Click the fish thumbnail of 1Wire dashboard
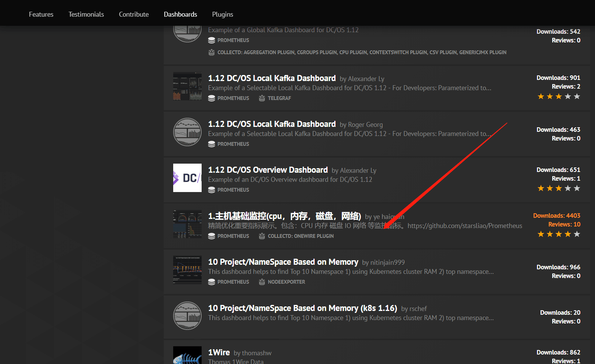595x364 pixels. 187,355
